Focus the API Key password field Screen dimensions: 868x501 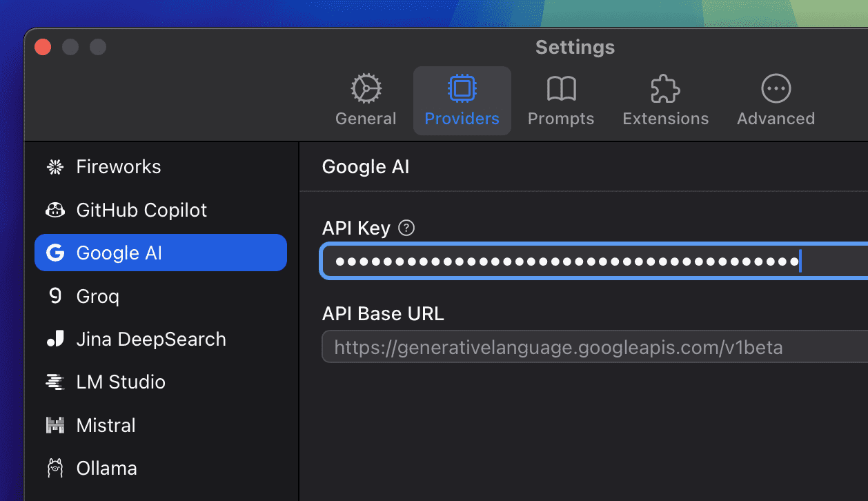[x=595, y=262]
